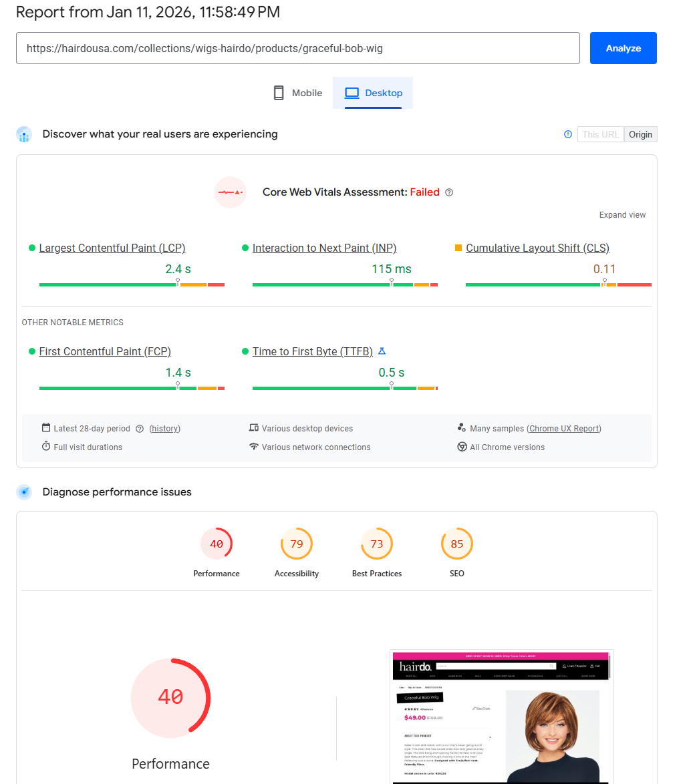Screen dimensions: 693x784
Task: Open Largest Contentful Paint (LCP) link
Action: point(112,248)
